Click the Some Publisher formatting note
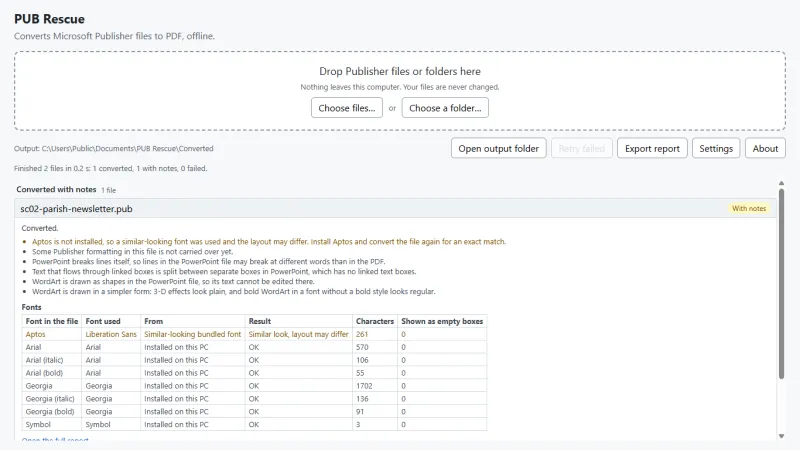The height and width of the screenshot is (450, 800). coord(133,252)
